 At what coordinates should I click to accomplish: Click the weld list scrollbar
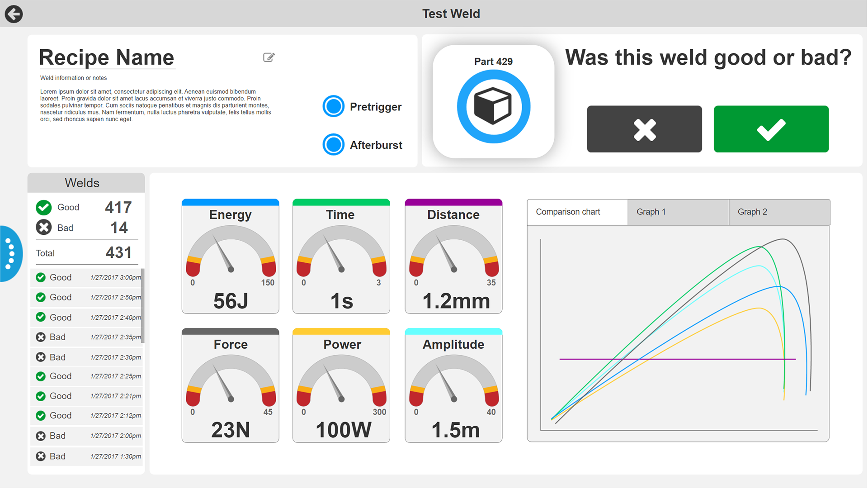(142, 306)
